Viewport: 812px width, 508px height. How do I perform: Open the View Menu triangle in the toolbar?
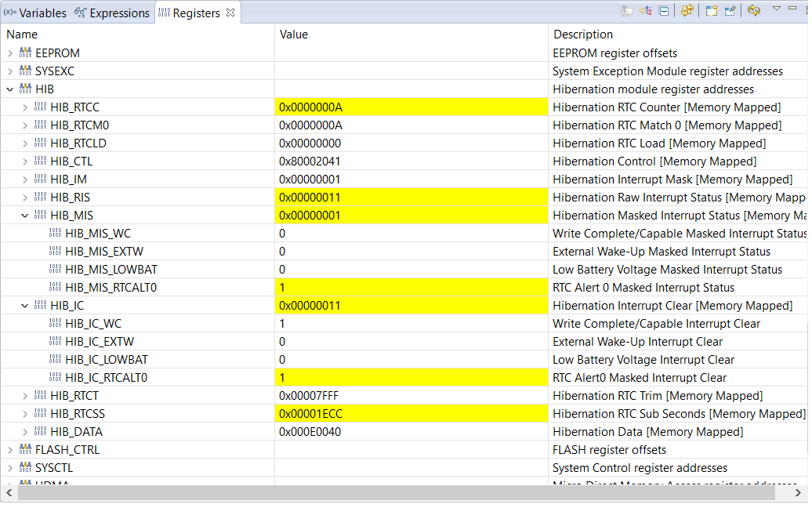pos(776,9)
